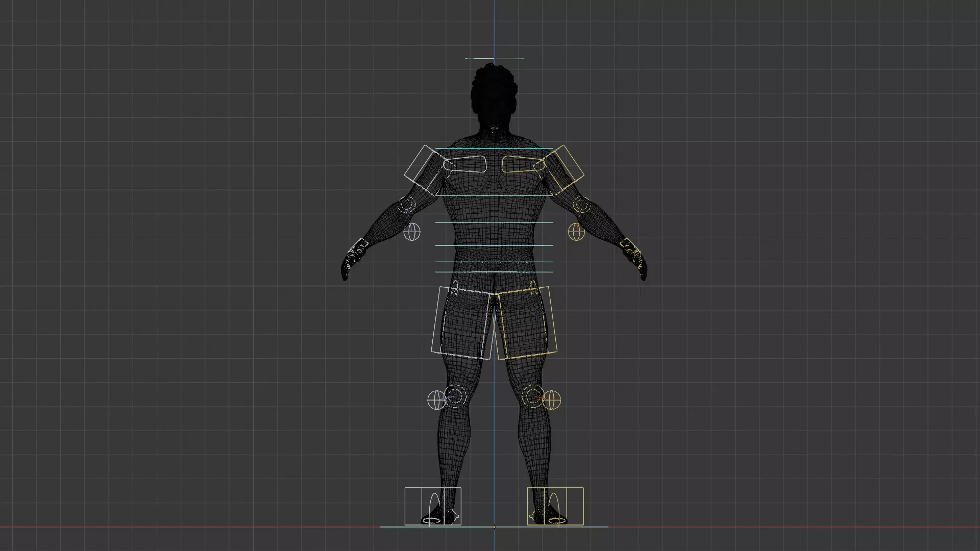
Task: Pick the yellow elbow pole sphere
Action: point(576,232)
